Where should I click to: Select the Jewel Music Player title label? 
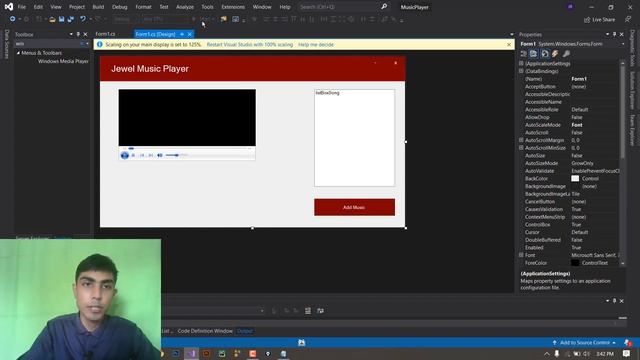[150, 69]
